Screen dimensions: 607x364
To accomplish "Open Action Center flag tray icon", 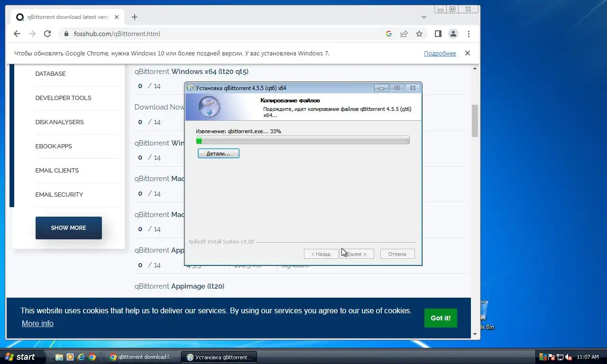I will tap(552, 357).
